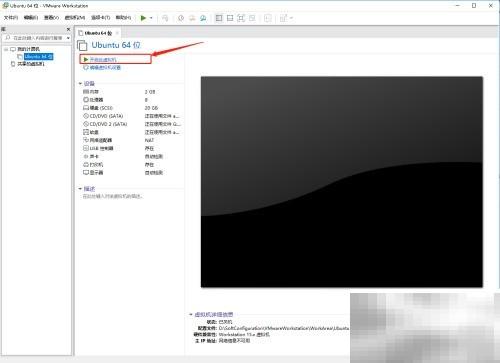Click the stretch guest display toolbar icon

click(x=283, y=18)
